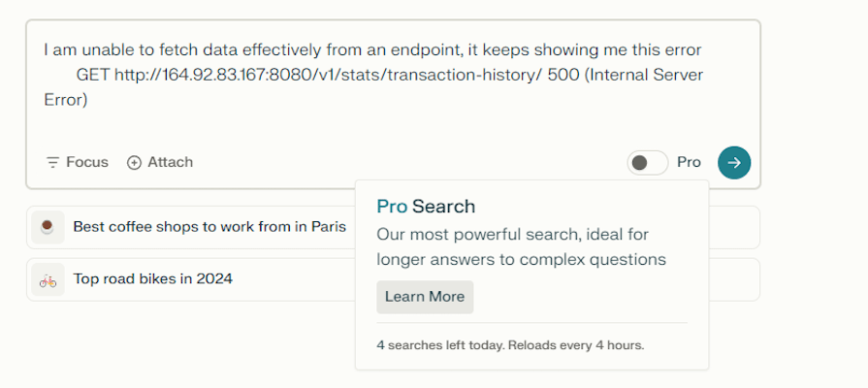This screenshot has height=388, width=868.
Task: Click the empty blank line below Error)
Action: tap(393, 124)
